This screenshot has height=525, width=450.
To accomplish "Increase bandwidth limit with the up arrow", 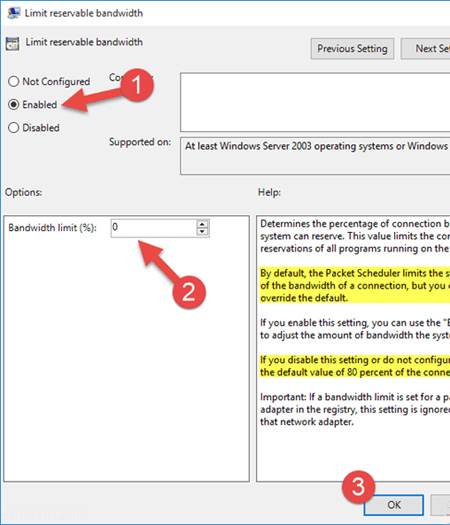I will [x=202, y=224].
